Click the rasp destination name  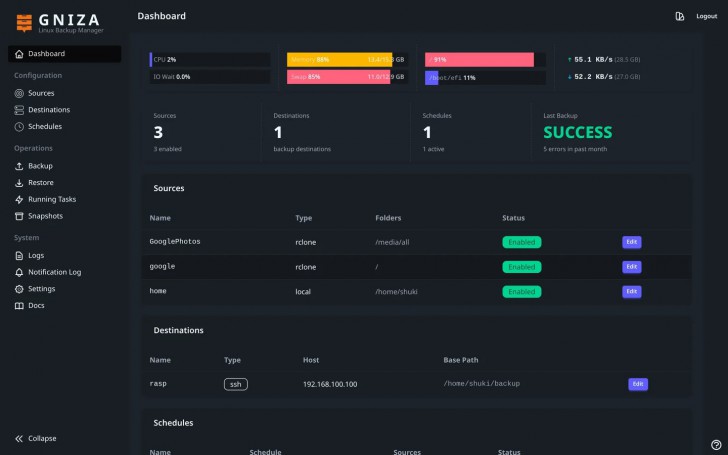pos(158,384)
